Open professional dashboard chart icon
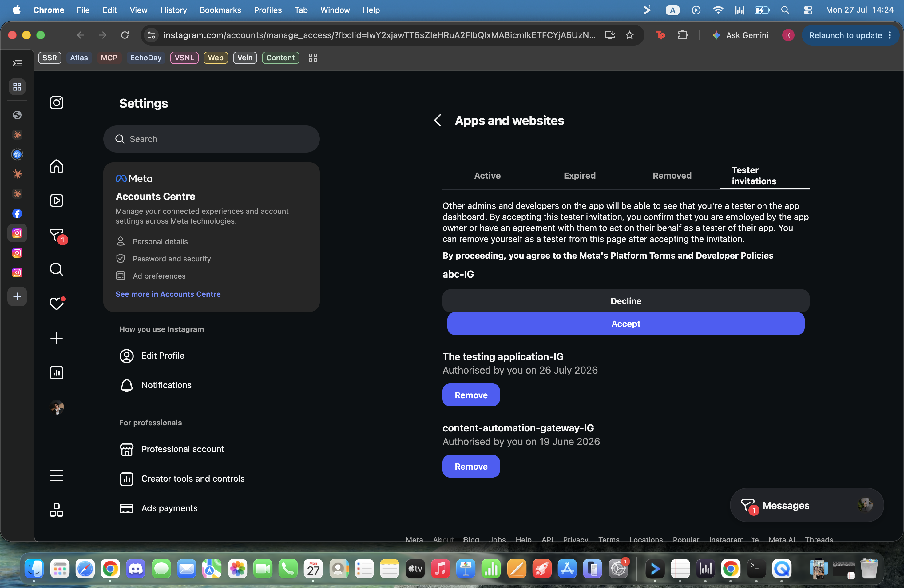Viewport: 904px width, 588px height. (57, 372)
